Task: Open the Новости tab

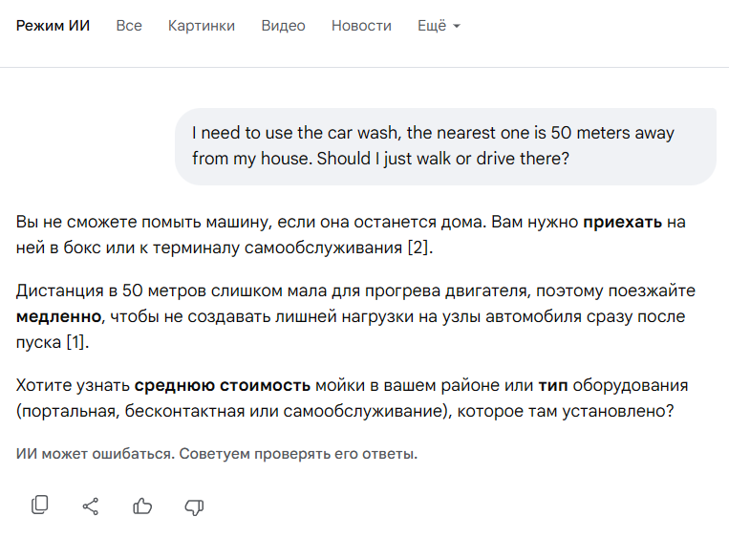Action: coord(361,26)
